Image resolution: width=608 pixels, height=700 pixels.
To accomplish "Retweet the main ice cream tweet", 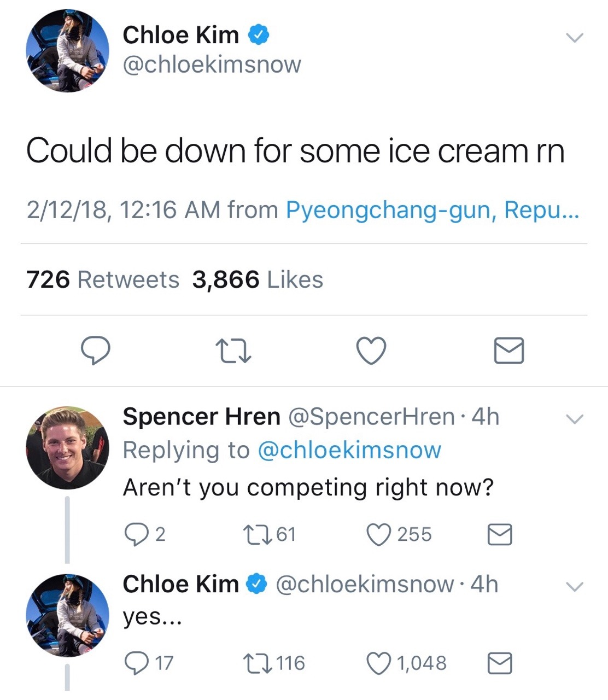I will tap(233, 351).
